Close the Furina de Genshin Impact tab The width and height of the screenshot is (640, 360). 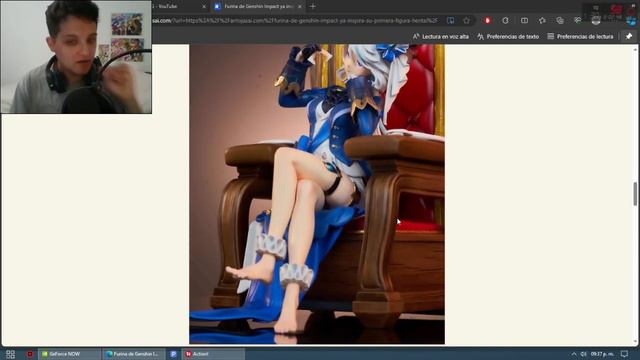point(300,7)
